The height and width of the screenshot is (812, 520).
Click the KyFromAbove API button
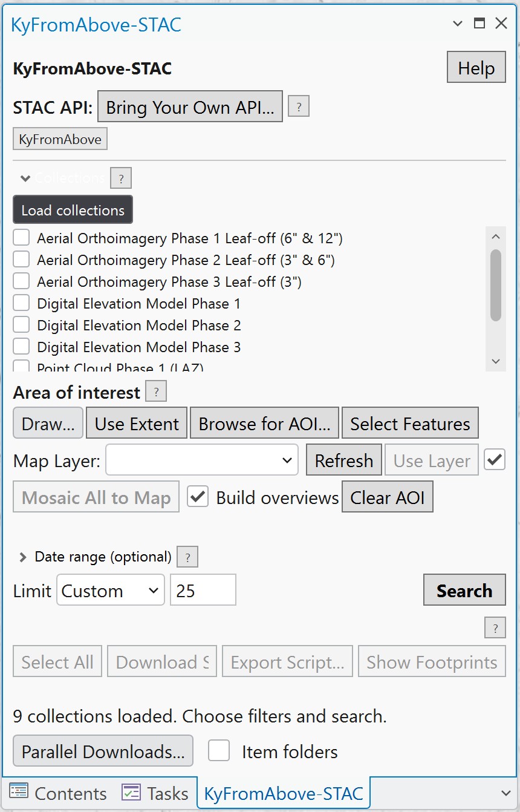[x=60, y=139]
